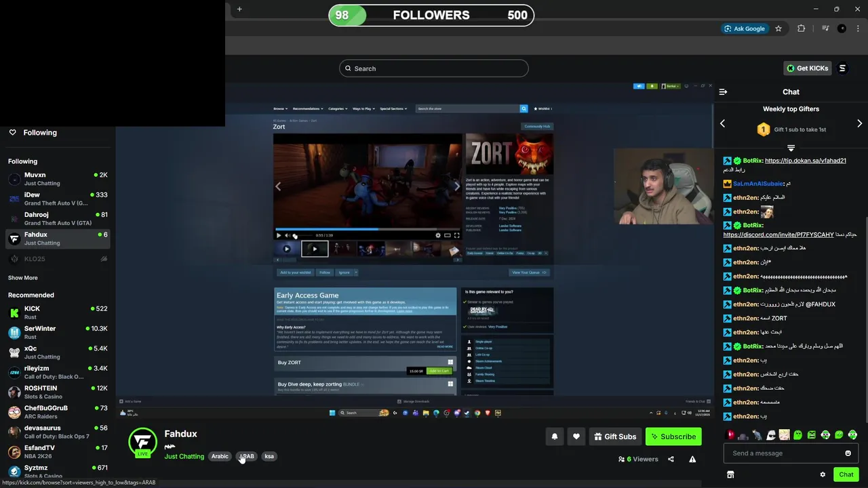
Task: Open offline channel KLO25
Action: [x=58, y=259]
